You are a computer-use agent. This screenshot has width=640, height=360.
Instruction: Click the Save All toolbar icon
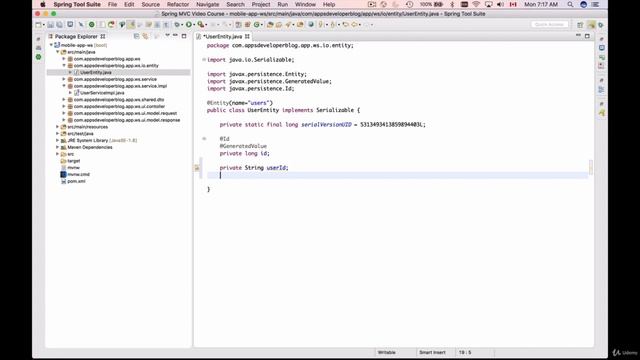(x=59, y=25)
